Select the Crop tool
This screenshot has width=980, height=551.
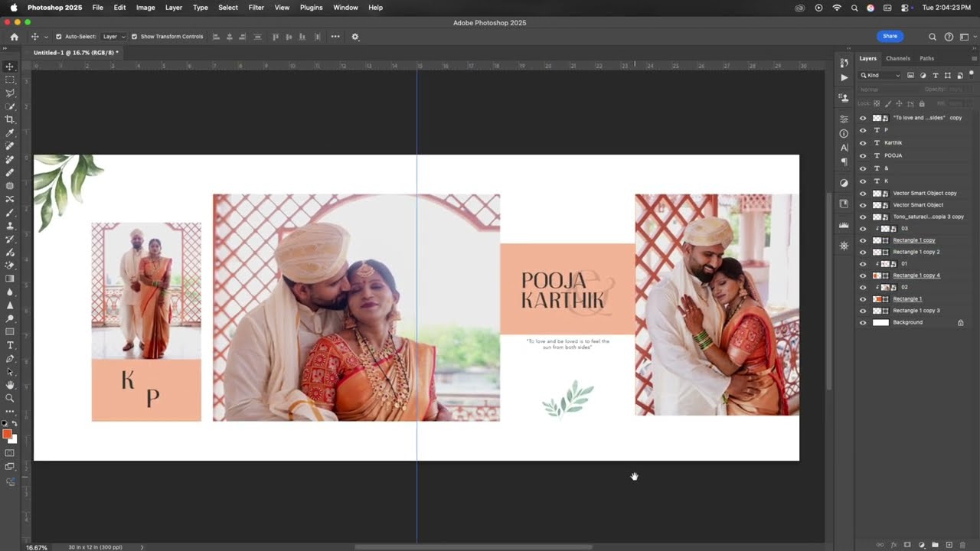pos(10,119)
